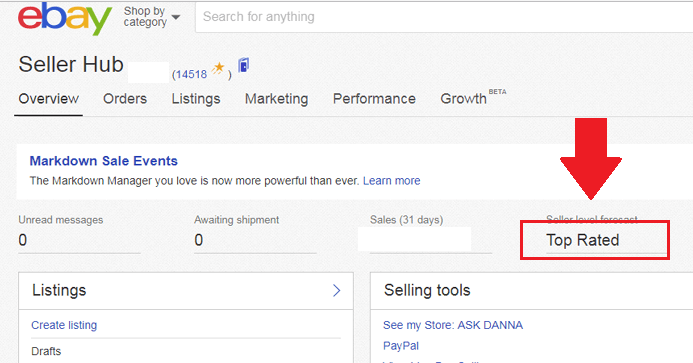Open the Growth beta tab

pos(473,98)
